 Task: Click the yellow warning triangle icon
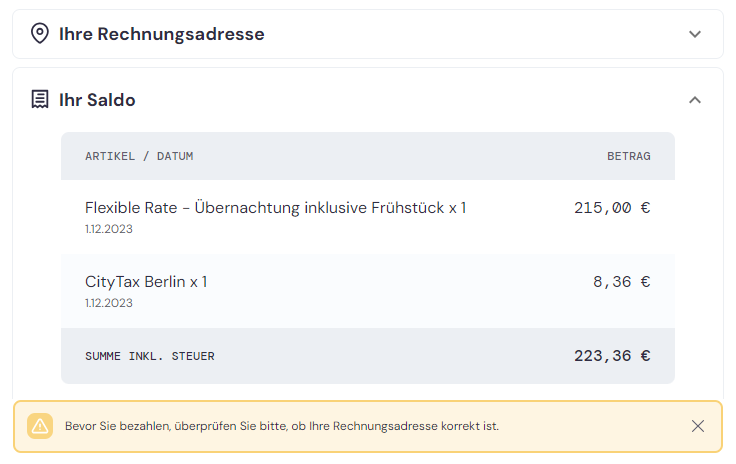coord(40,426)
